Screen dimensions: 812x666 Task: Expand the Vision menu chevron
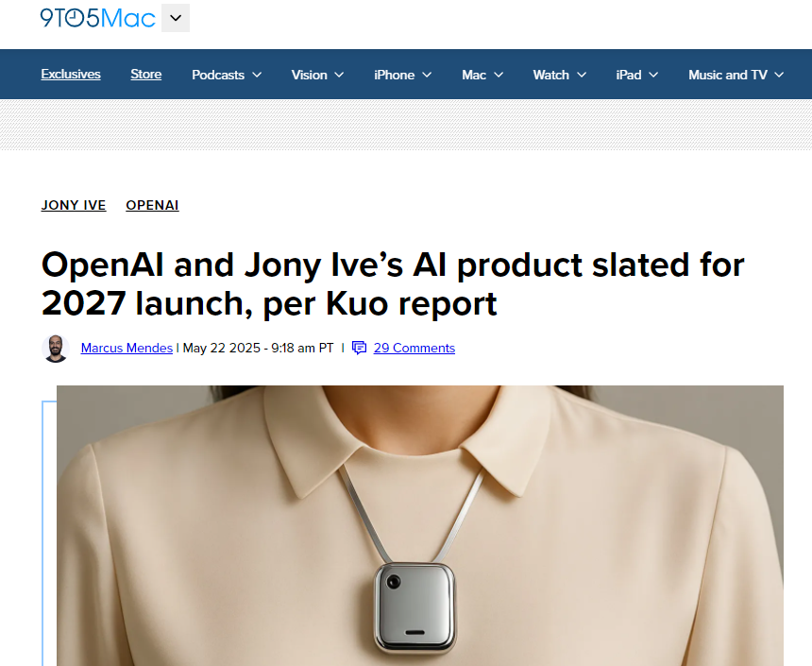coord(339,76)
